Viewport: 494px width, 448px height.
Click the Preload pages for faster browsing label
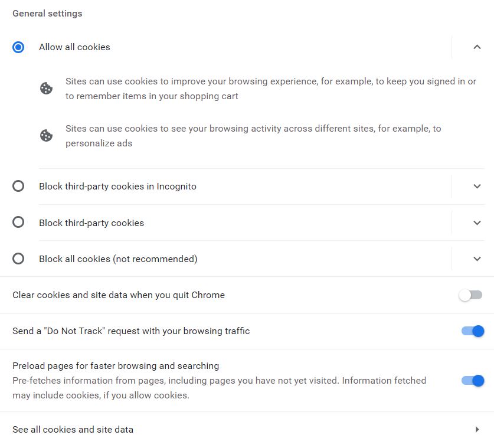(x=116, y=365)
